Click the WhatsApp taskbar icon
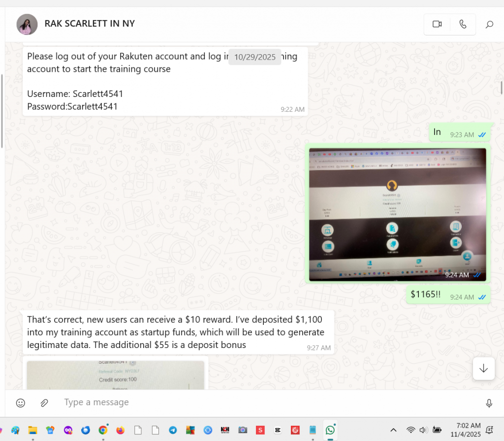Image resolution: width=504 pixels, height=441 pixels. 330,430
